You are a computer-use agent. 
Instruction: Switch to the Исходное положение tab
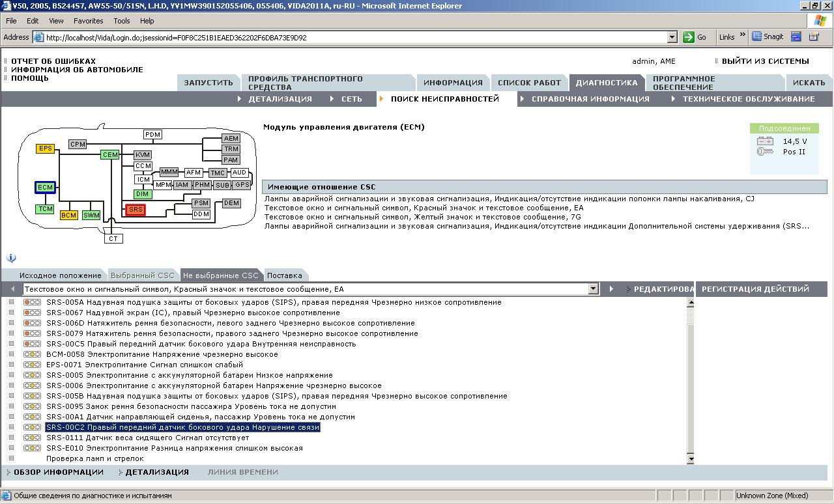tap(60, 275)
